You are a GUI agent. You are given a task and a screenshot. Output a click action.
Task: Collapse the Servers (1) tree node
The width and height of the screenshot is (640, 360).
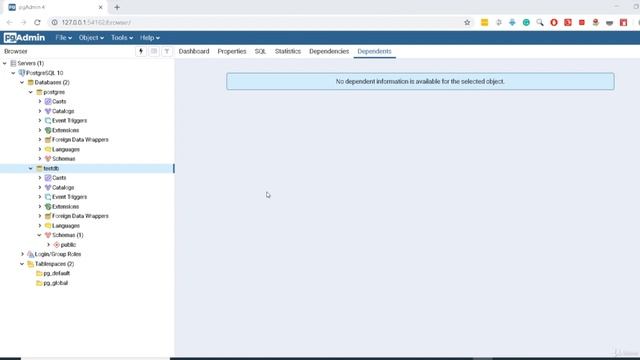pyautogui.click(x=5, y=63)
